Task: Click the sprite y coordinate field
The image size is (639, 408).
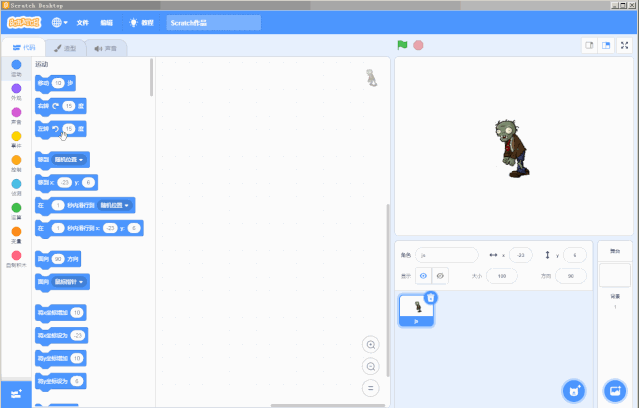Action: (575, 255)
